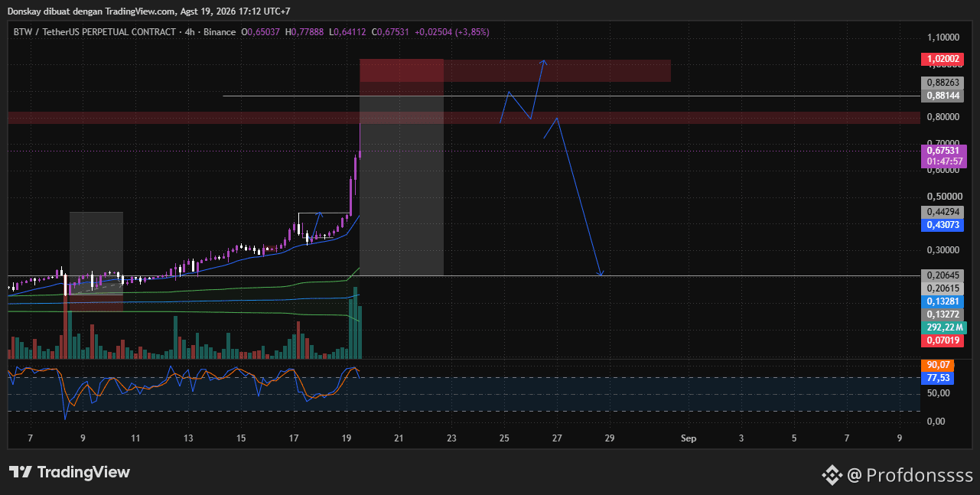Click the close value C0,67531
The height and width of the screenshot is (495, 980).
pos(390,32)
